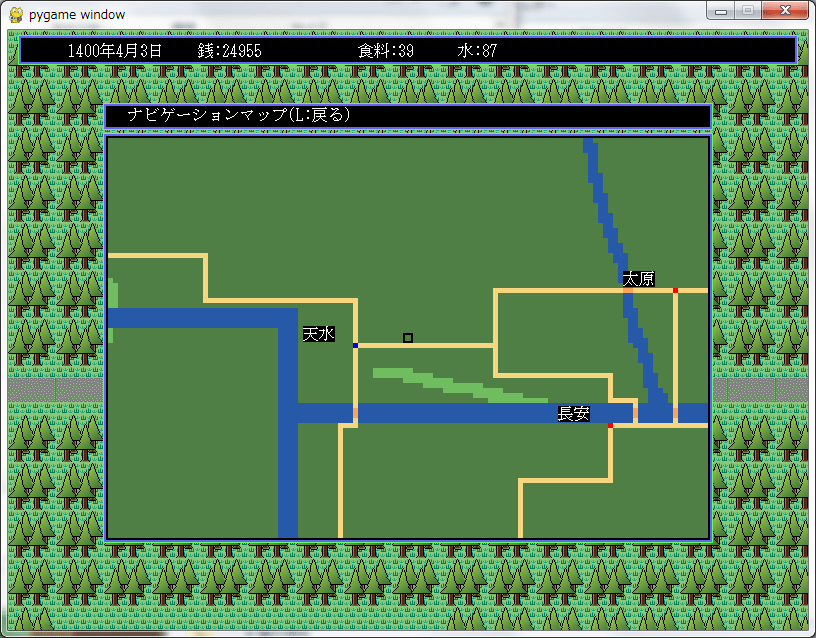Click the pygame snake icon in title bar

pyautogui.click(x=17, y=15)
